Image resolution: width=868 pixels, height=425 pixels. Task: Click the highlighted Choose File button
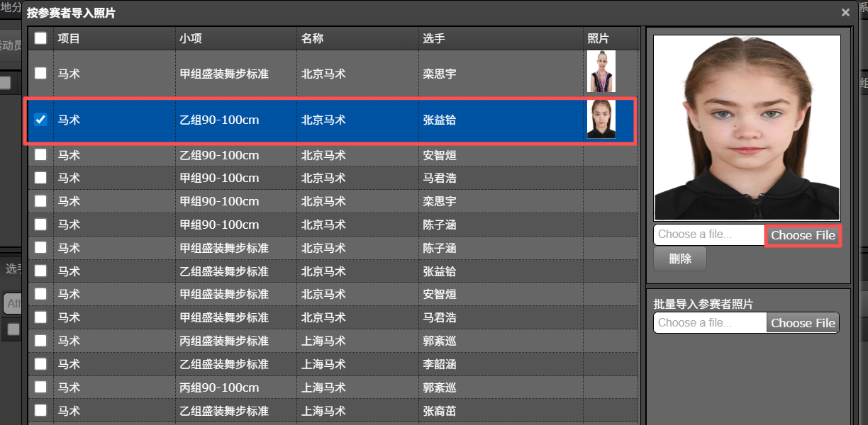803,234
